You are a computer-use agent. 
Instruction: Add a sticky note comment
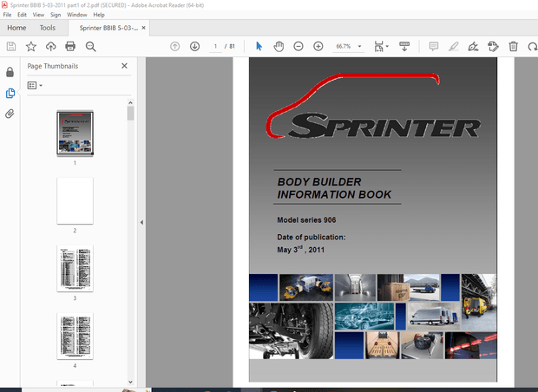click(434, 46)
